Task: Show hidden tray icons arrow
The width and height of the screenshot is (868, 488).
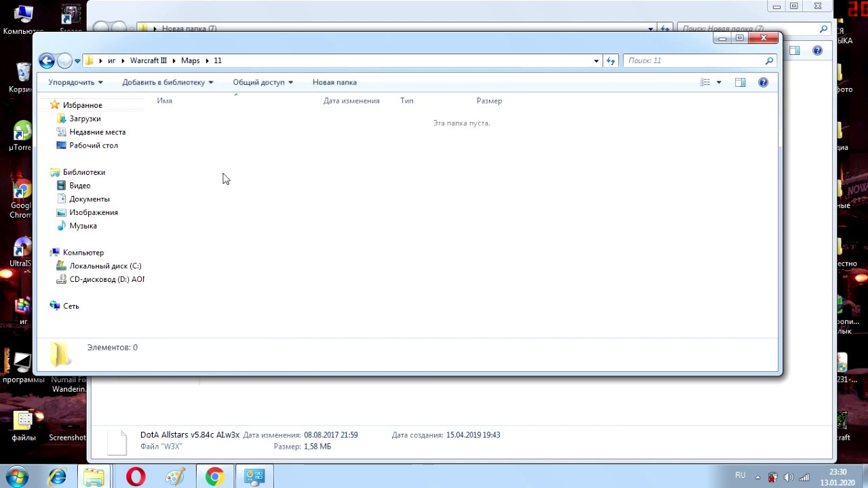Action: point(758,477)
